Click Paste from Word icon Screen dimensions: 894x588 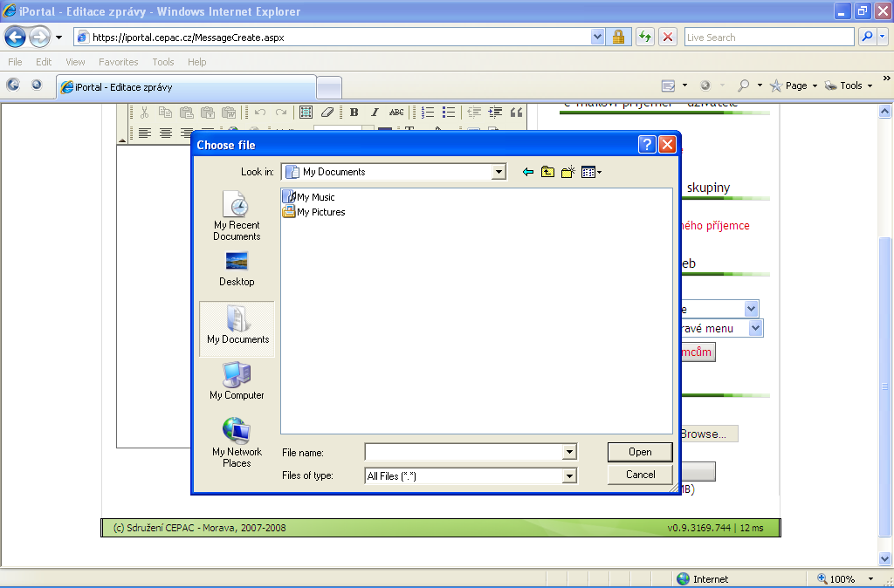tap(229, 113)
